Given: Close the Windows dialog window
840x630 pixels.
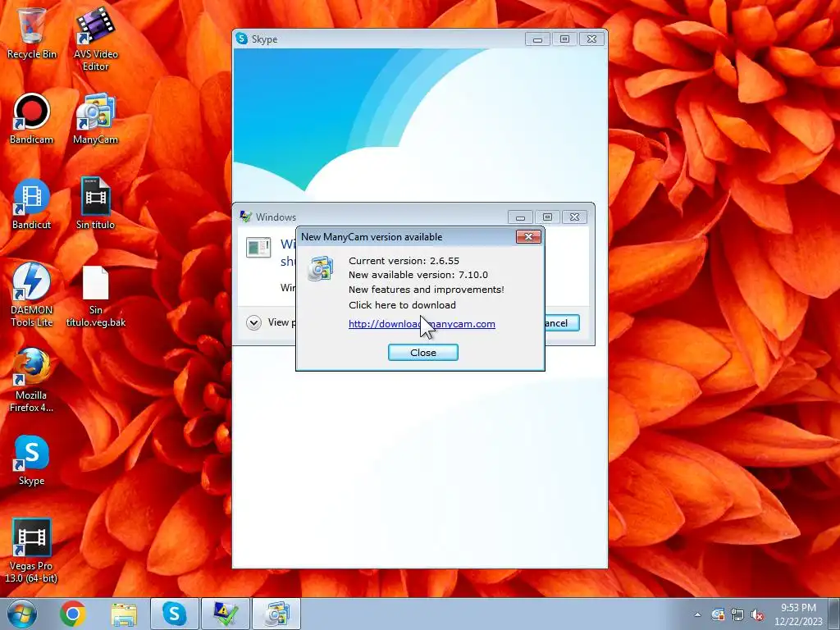Looking at the screenshot, I should point(575,217).
